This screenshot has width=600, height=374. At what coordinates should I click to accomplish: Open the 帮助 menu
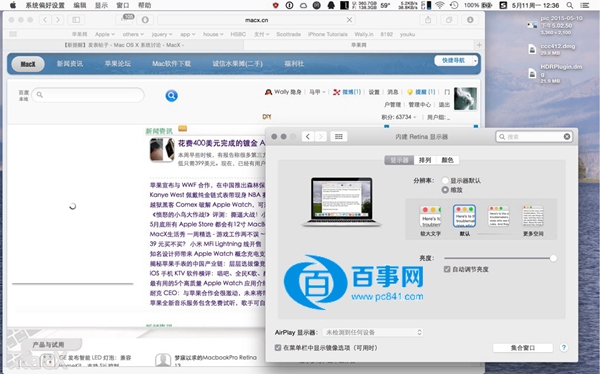144,5
